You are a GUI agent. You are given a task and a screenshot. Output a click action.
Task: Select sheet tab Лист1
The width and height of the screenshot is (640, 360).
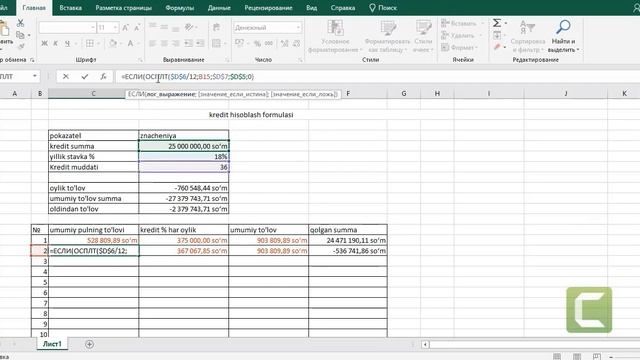pos(52,344)
